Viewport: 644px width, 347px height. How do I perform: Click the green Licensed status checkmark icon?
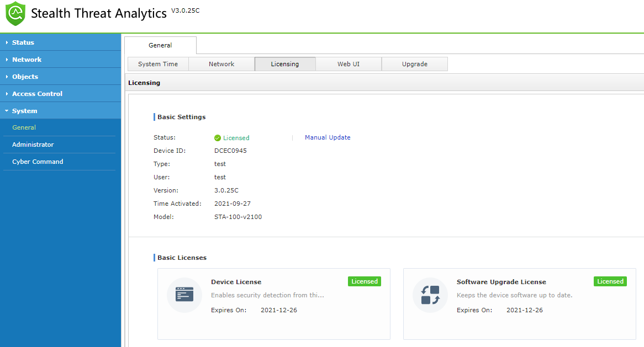point(218,138)
